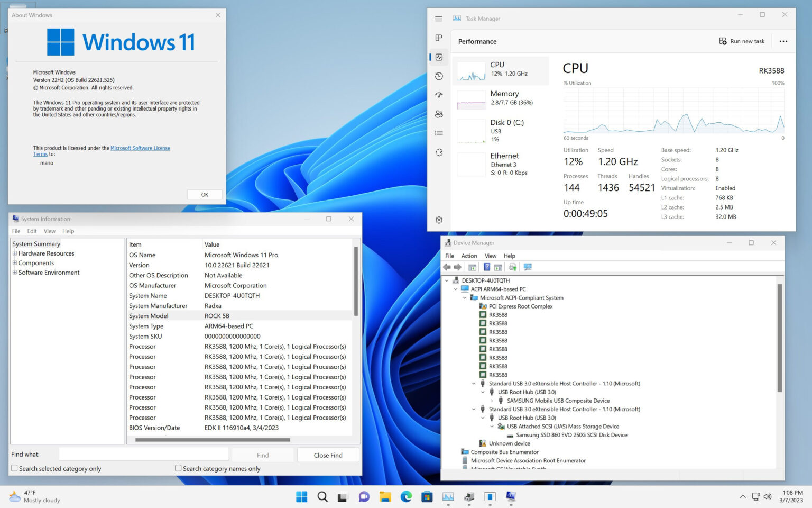Open Microsoft Edge from the taskbar

click(x=406, y=497)
